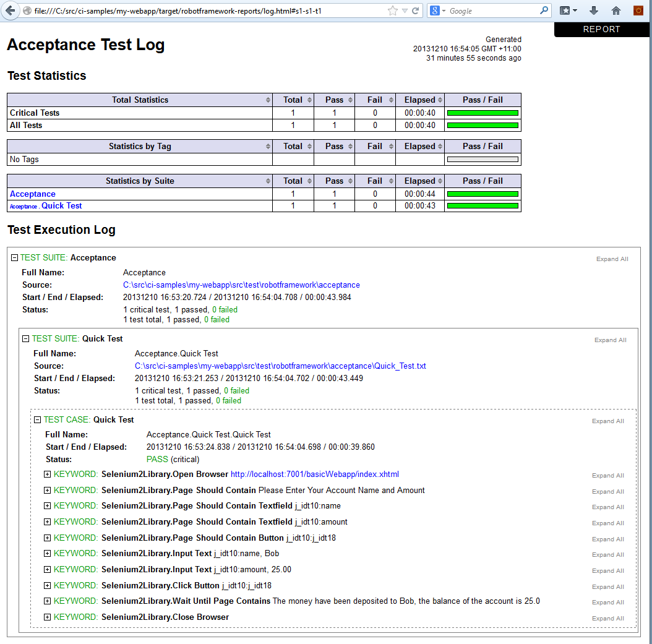This screenshot has width=652, height=644.
Task: Go to the browser home page icon
Action: pyautogui.click(x=616, y=11)
